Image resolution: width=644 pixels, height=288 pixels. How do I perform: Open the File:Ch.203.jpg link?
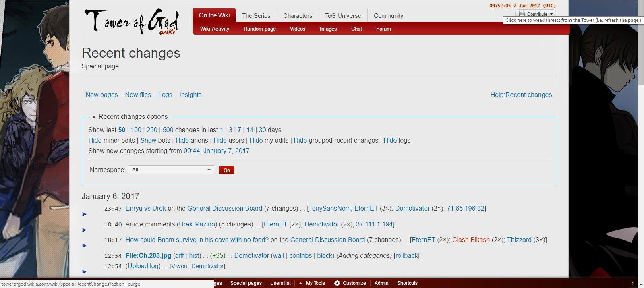point(148,256)
